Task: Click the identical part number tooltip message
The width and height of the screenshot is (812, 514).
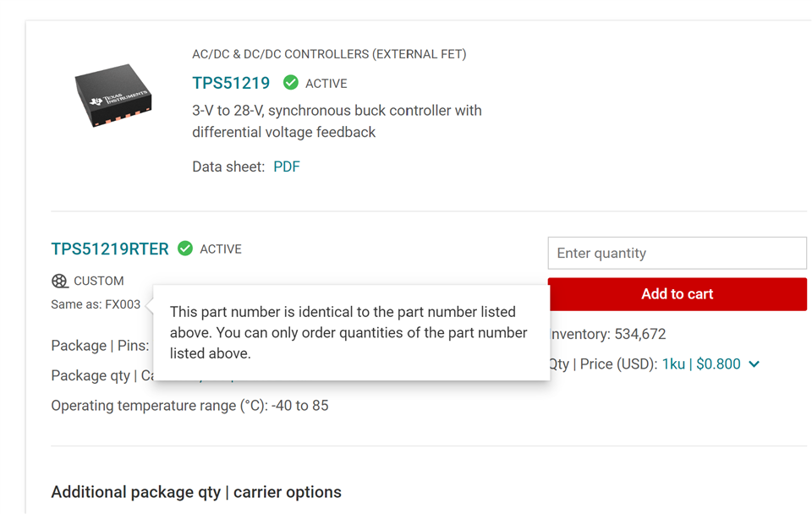Action: [348, 333]
